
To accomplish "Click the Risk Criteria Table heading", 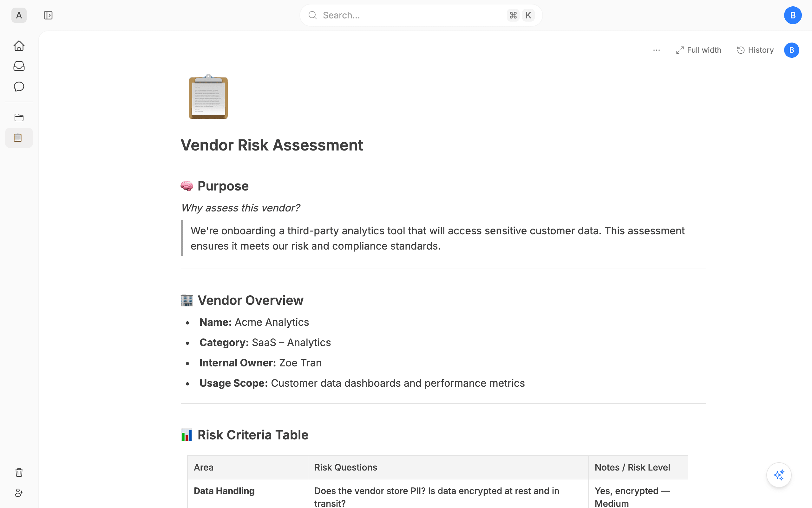I will tap(245, 435).
